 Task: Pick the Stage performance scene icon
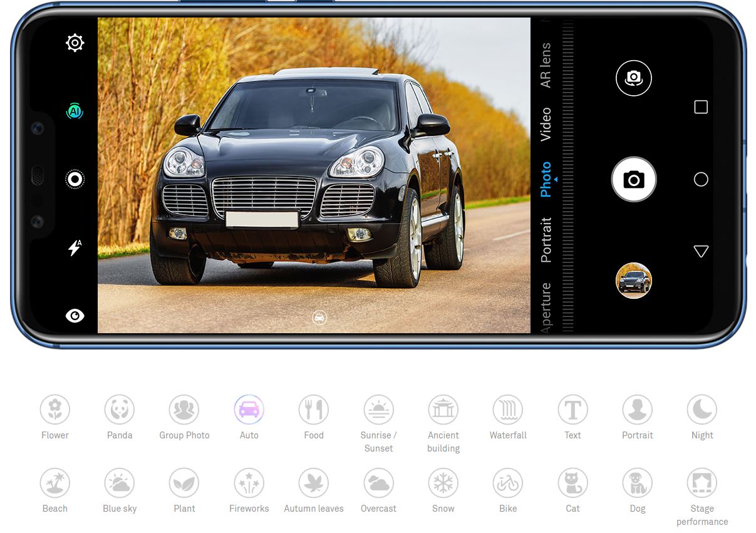[702, 483]
